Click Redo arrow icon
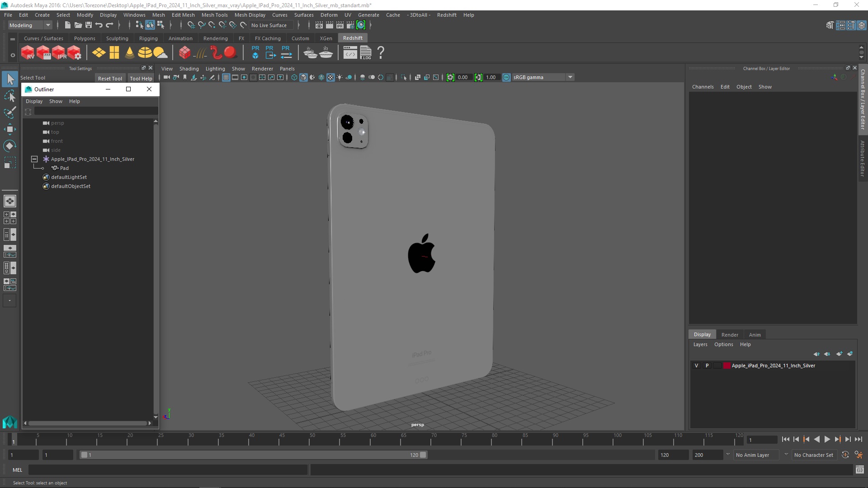868x488 pixels. pos(109,25)
